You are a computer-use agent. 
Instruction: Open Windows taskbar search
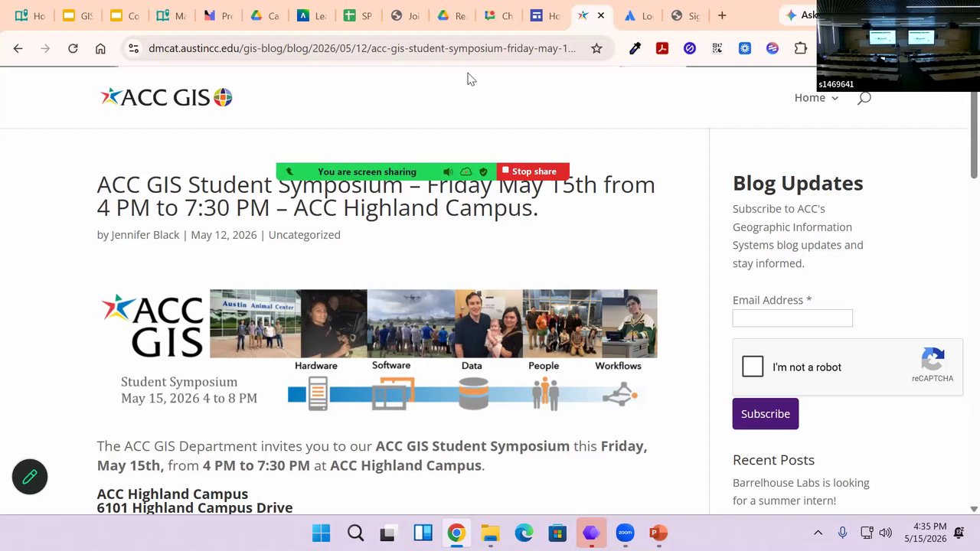point(355,533)
